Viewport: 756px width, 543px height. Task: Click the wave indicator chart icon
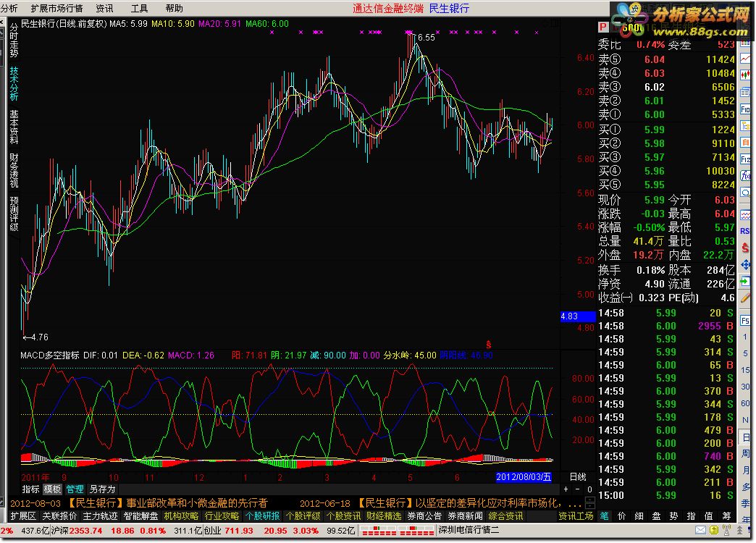coord(745,214)
